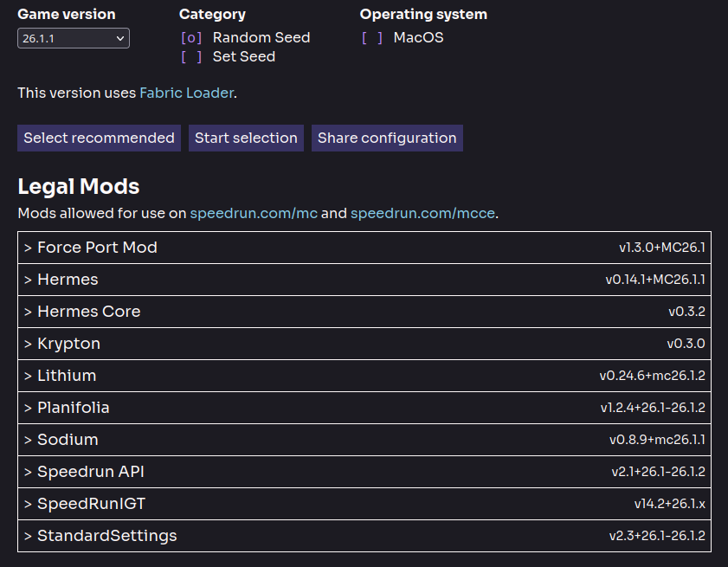Expand the StandardSettings mod row
The image size is (728, 567).
click(x=364, y=536)
